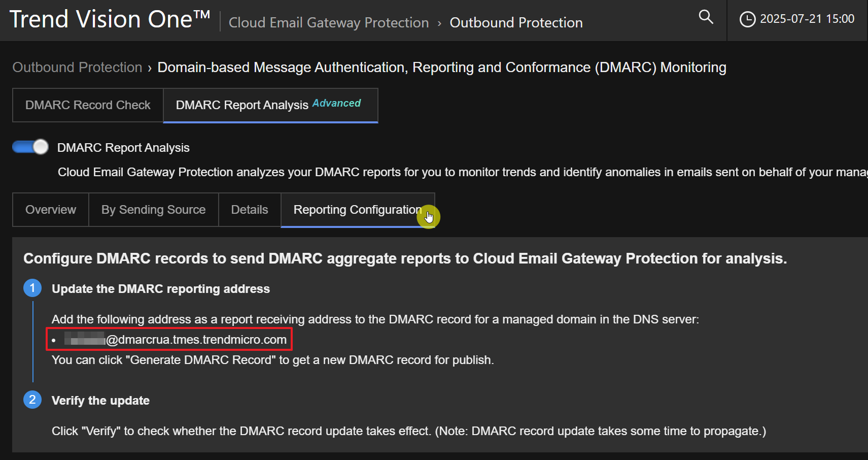Click the clock icon in the header
Viewport: 868px width, 460px height.
pyautogui.click(x=747, y=19)
